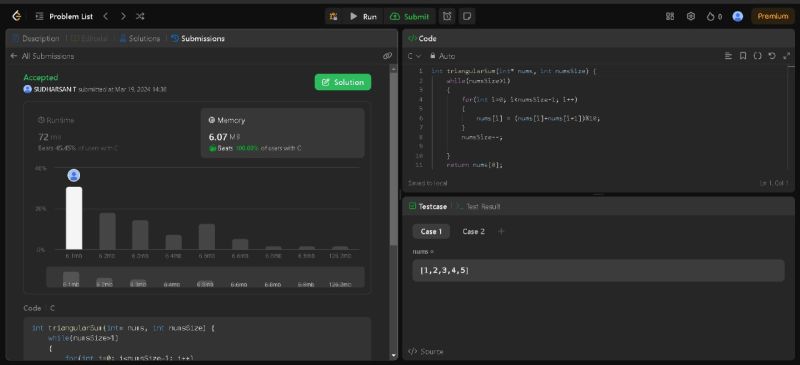Screen dimensions: 800x365
Task: Click the debugger icon left of Run
Action: [333, 16]
